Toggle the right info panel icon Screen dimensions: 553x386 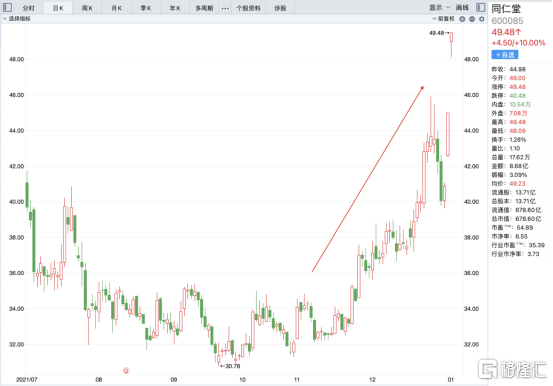point(480,7)
